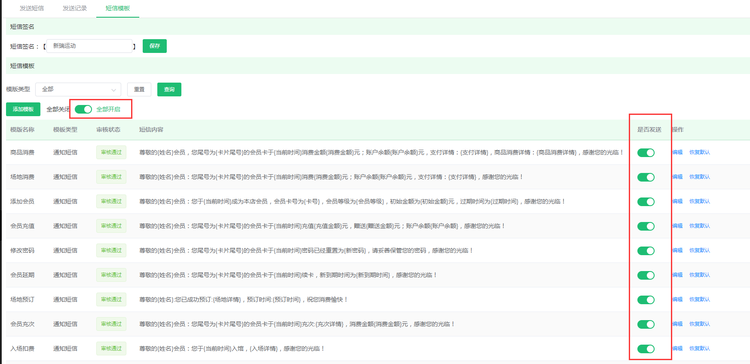The width and height of the screenshot is (750, 364).
Task: Select the 会员充值 template name cell
Action: pos(22,226)
